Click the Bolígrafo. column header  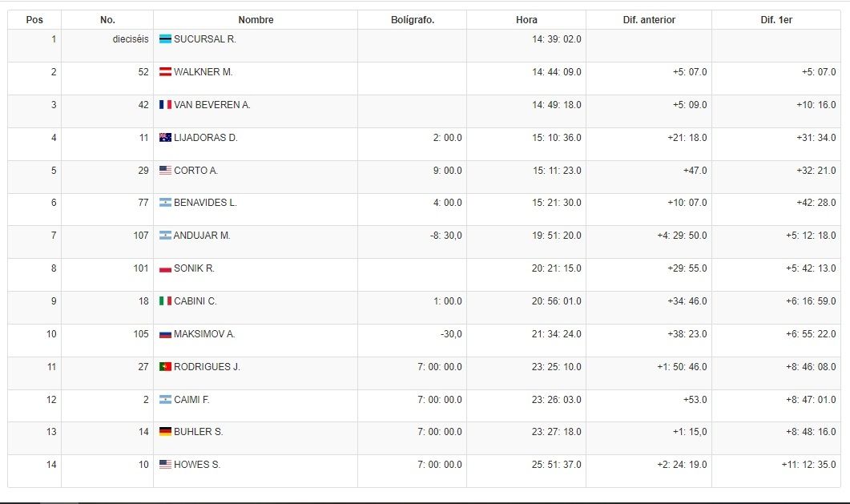pyautogui.click(x=413, y=20)
